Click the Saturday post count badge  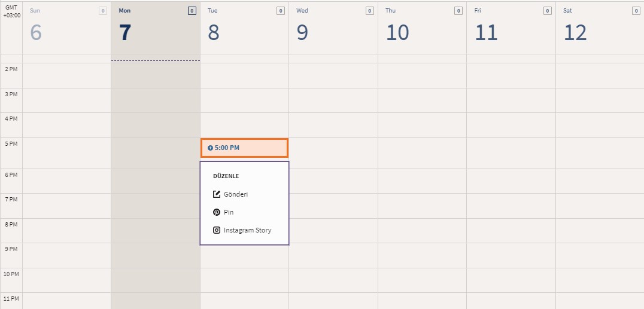[x=636, y=11]
